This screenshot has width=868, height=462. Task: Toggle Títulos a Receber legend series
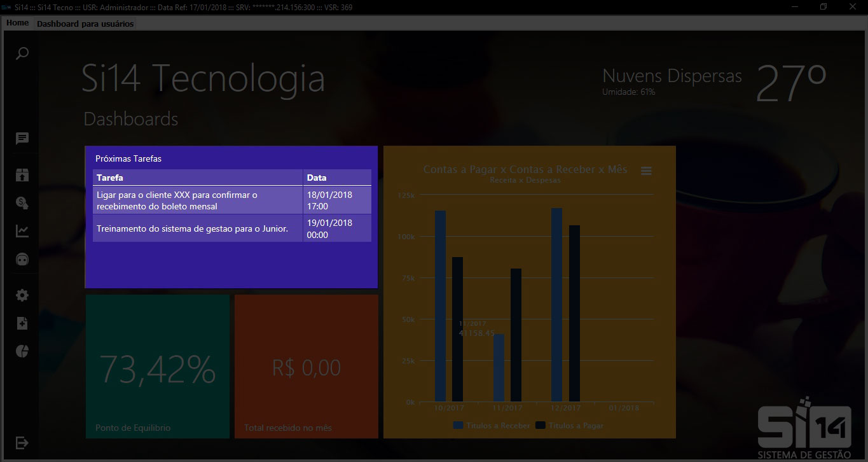tap(492, 425)
